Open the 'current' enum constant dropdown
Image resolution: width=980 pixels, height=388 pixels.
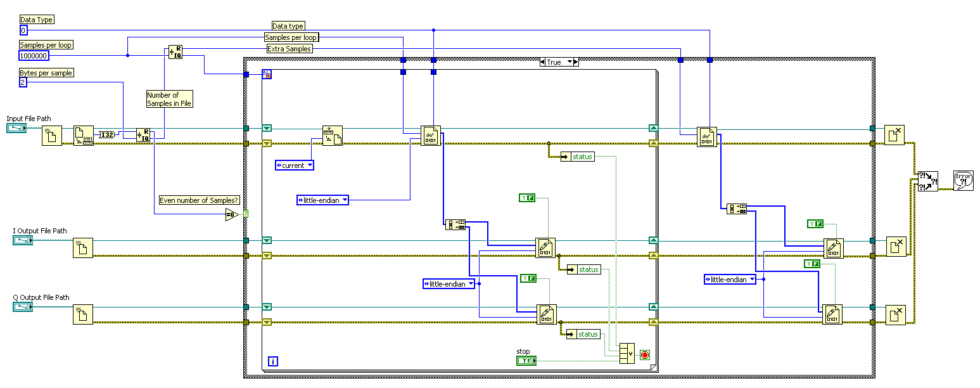point(295,165)
